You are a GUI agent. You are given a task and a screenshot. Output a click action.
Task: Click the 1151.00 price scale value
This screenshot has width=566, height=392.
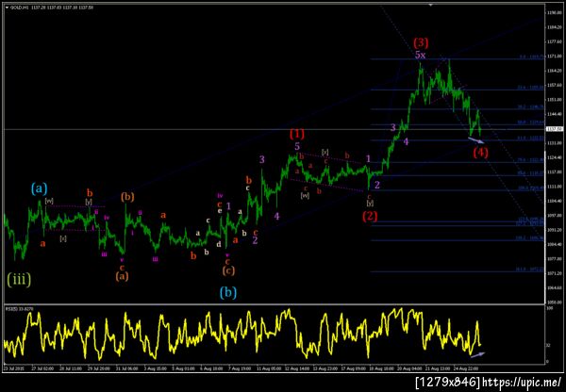point(554,99)
